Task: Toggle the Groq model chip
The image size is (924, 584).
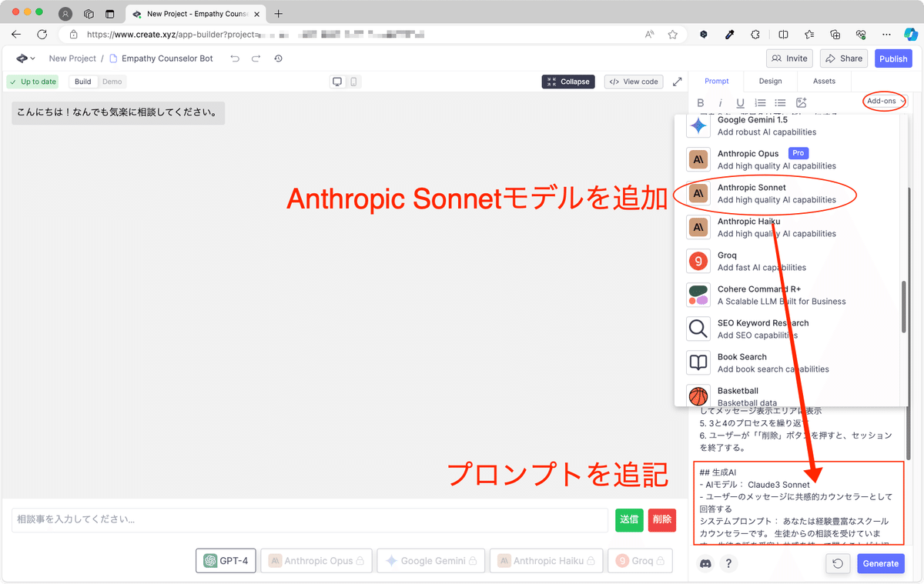Action: (x=640, y=560)
